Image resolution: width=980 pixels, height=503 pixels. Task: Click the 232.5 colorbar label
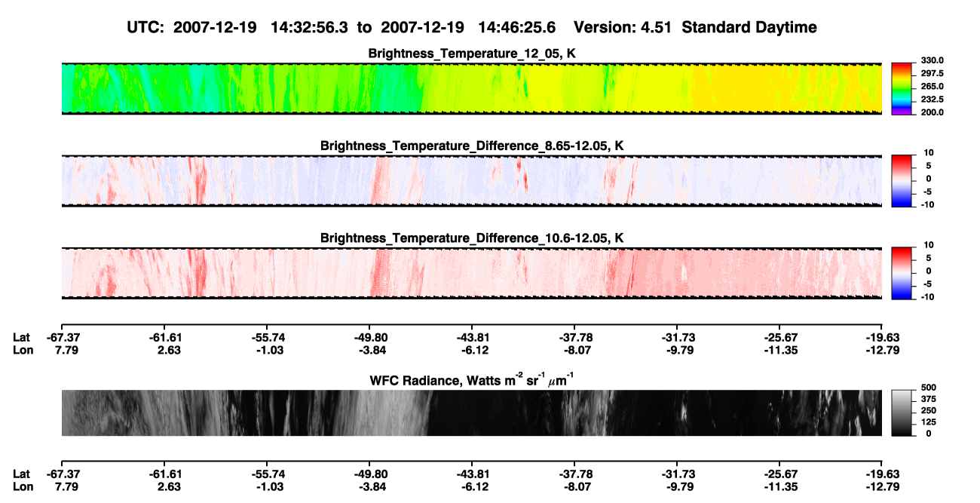pyautogui.click(x=933, y=99)
